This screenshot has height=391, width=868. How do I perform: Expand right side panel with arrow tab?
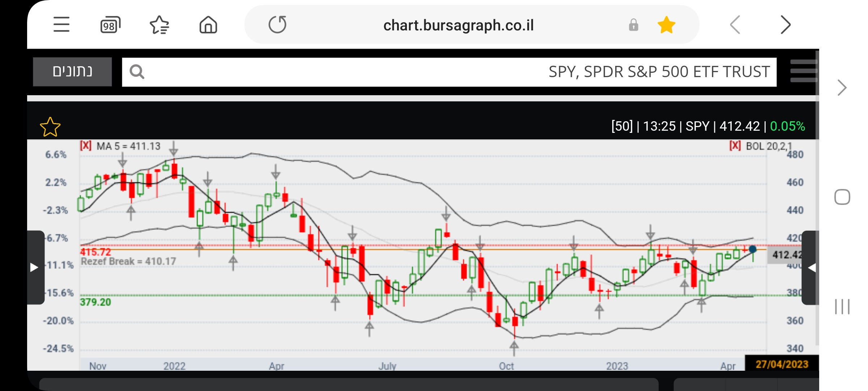811,267
